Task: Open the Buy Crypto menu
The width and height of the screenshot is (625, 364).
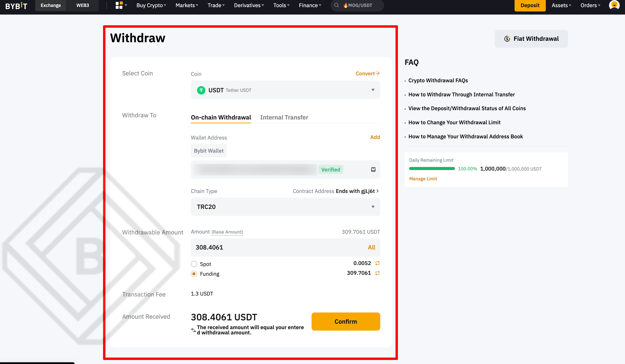Action: (151, 5)
